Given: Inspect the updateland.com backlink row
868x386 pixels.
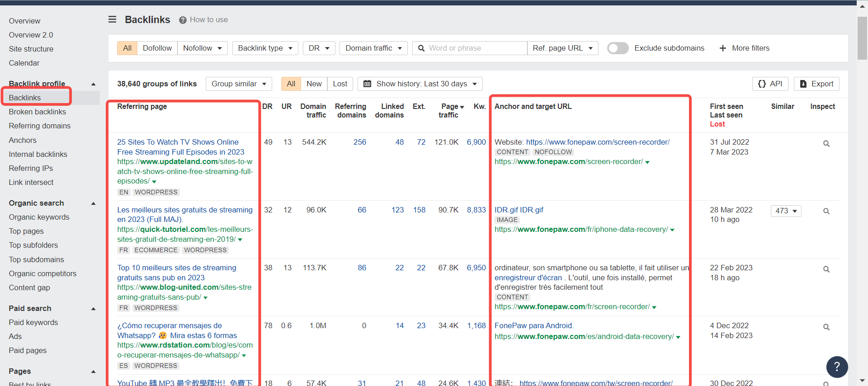Looking at the screenshot, I should [826, 144].
